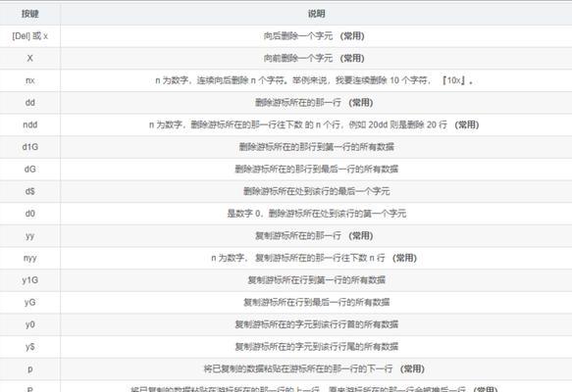Click the 说明 column header
Viewport: 572px width, 392px height.
pos(316,14)
